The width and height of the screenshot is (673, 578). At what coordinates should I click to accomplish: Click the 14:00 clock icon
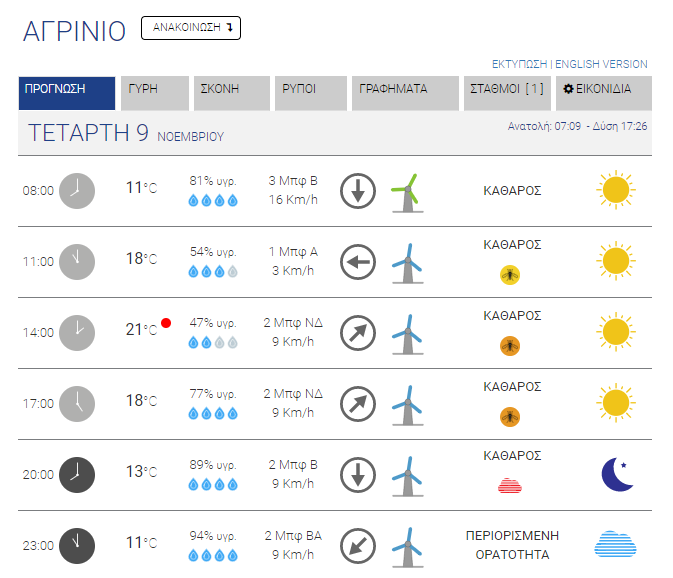pos(77,332)
